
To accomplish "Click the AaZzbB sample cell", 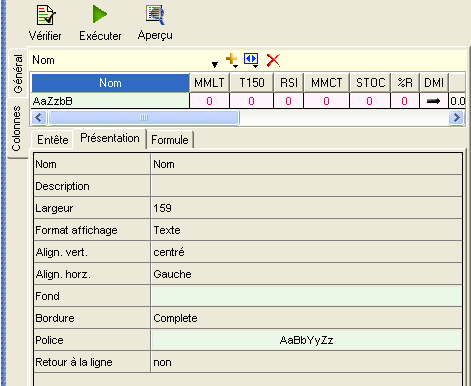I will coord(110,101).
